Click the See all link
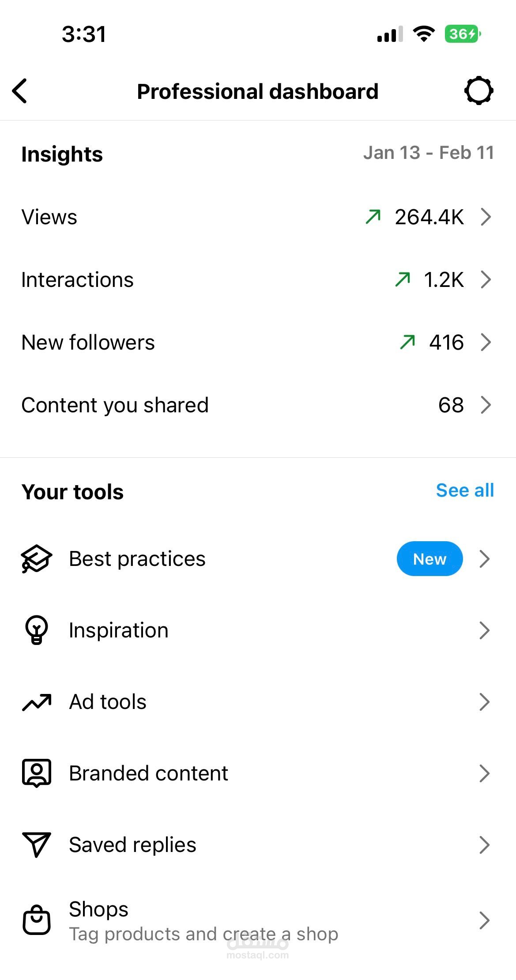 coord(465,490)
